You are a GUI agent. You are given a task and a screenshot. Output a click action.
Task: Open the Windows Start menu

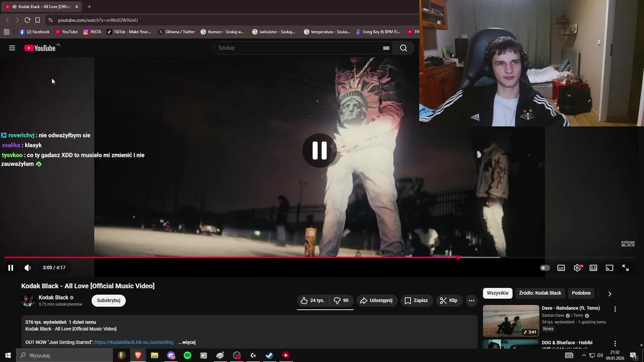(x=8, y=355)
